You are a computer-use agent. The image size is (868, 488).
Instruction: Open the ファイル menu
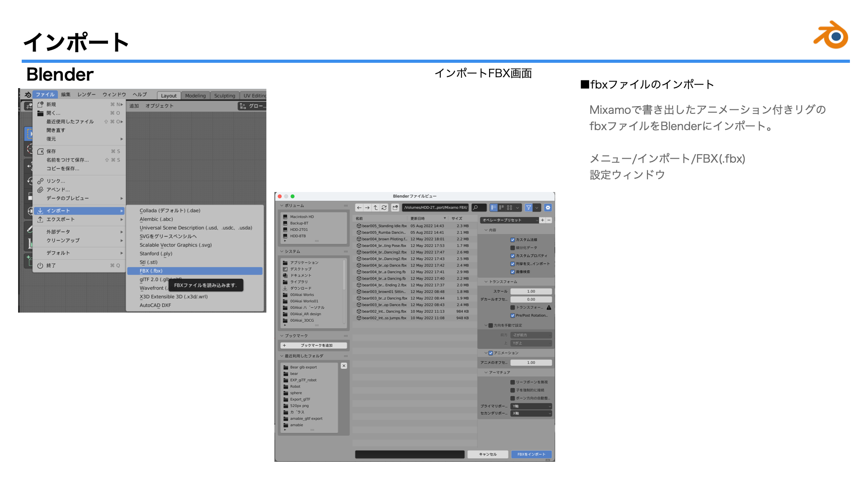coord(45,94)
